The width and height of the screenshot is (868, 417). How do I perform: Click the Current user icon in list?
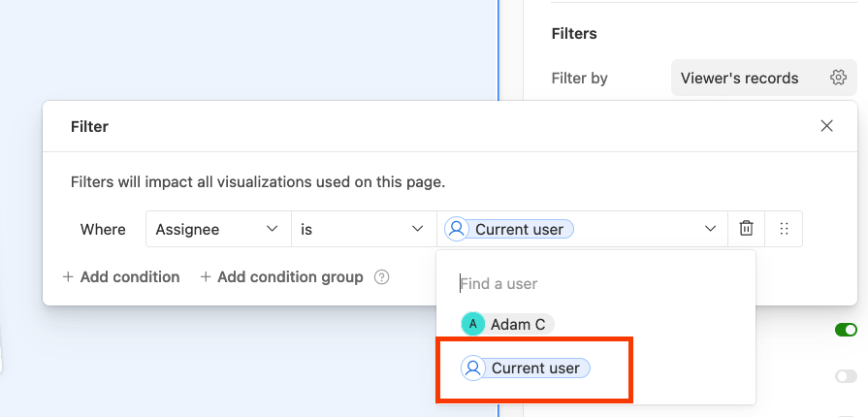point(472,369)
